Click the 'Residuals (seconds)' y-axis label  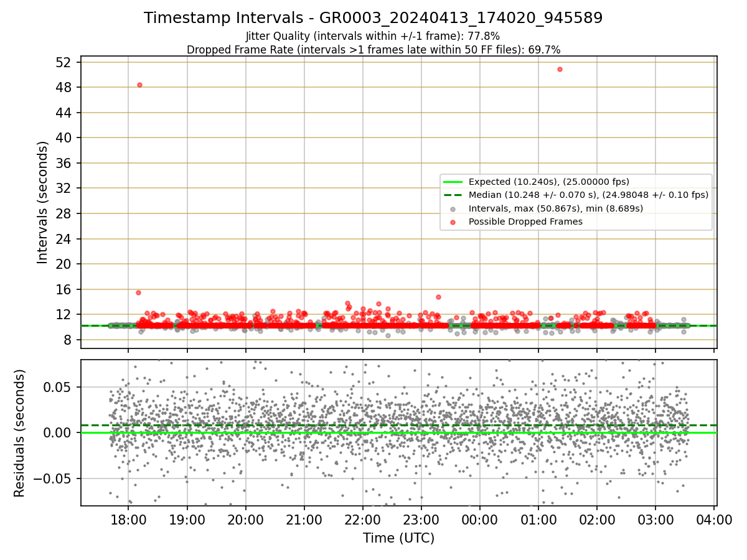pos(19,433)
